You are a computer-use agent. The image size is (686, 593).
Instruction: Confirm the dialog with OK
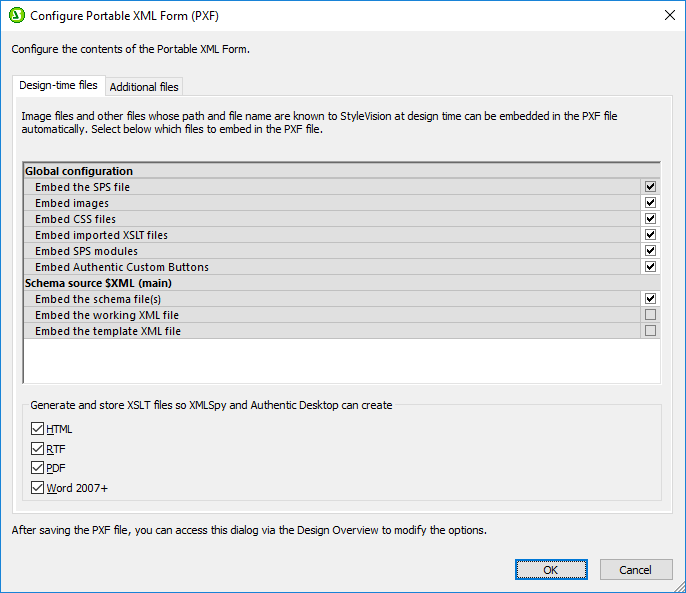551,570
